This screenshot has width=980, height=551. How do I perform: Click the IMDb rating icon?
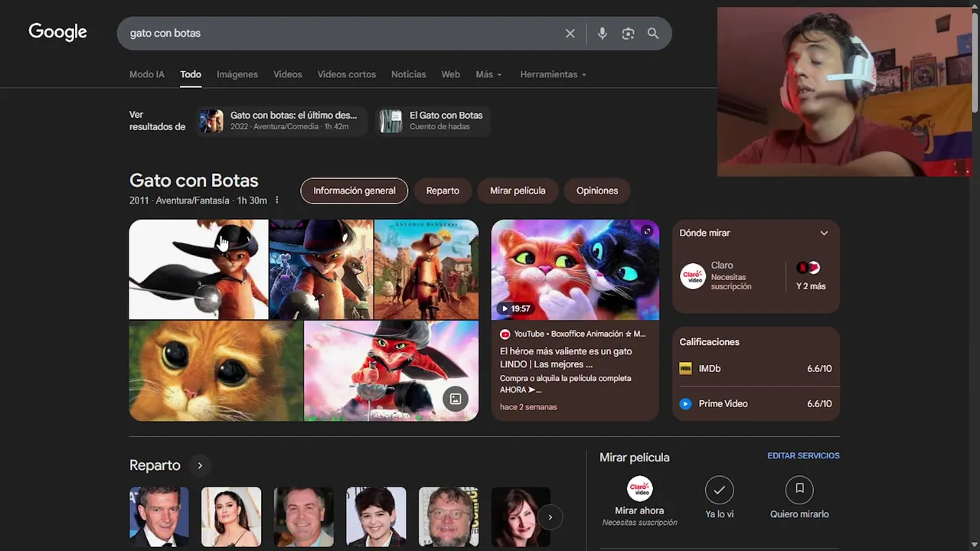[685, 369]
